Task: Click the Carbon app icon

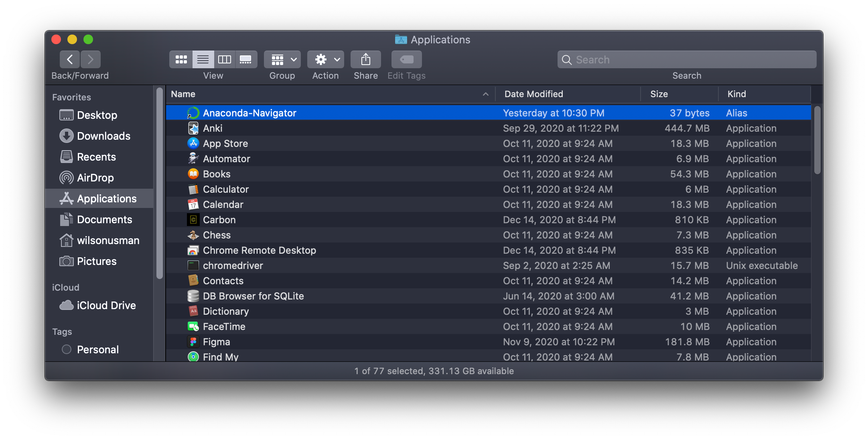Action: pyautogui.click(x=193, y=220)
